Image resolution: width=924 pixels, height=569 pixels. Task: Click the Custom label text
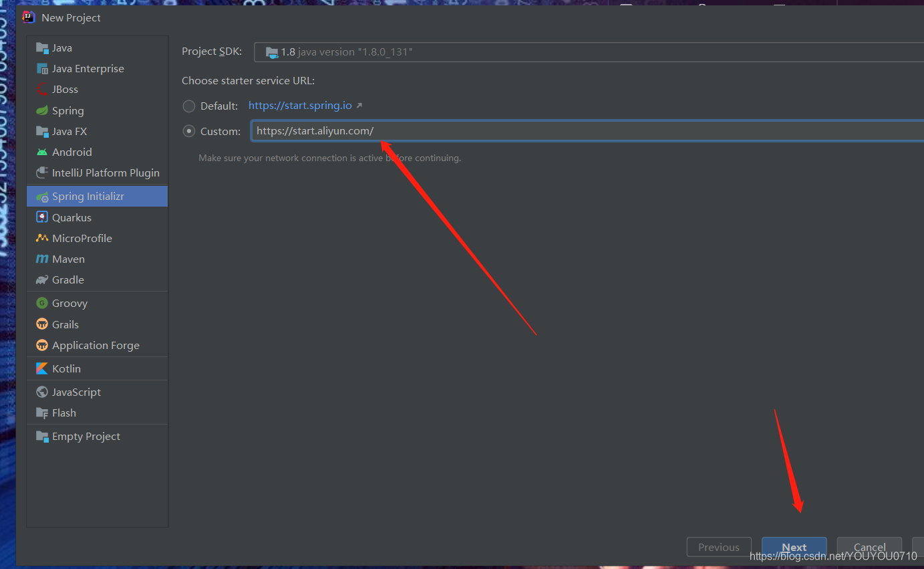[220, 132]
